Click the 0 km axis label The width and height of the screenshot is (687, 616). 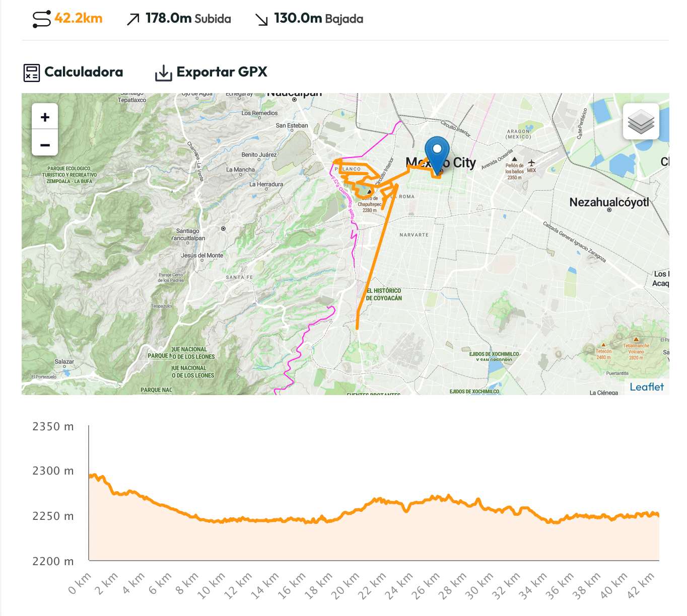tap(80, 584)
